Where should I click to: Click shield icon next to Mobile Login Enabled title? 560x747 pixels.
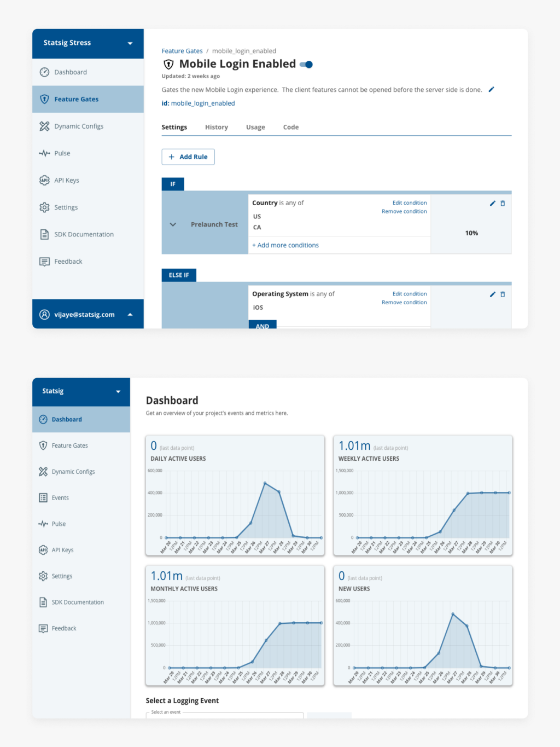pos(168,64)
